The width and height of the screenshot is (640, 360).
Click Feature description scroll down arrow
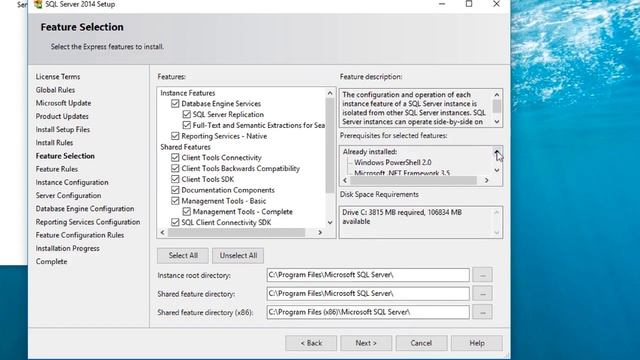pyautogui.click(x=497, y=122)
